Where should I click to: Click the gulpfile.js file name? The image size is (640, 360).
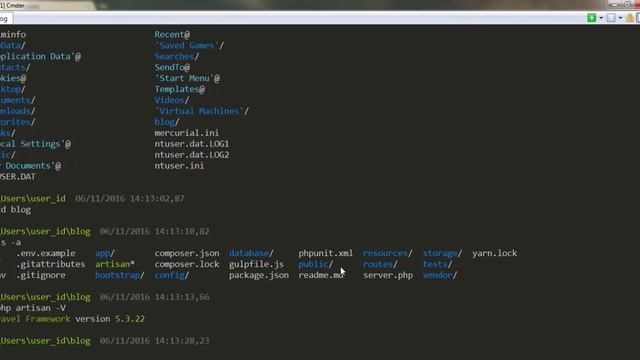click(256, 264)
